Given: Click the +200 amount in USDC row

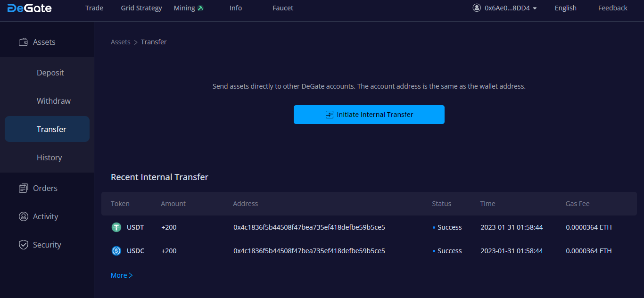Looking at the screenshot, I should pyautogui.click(x=169, y=251).
